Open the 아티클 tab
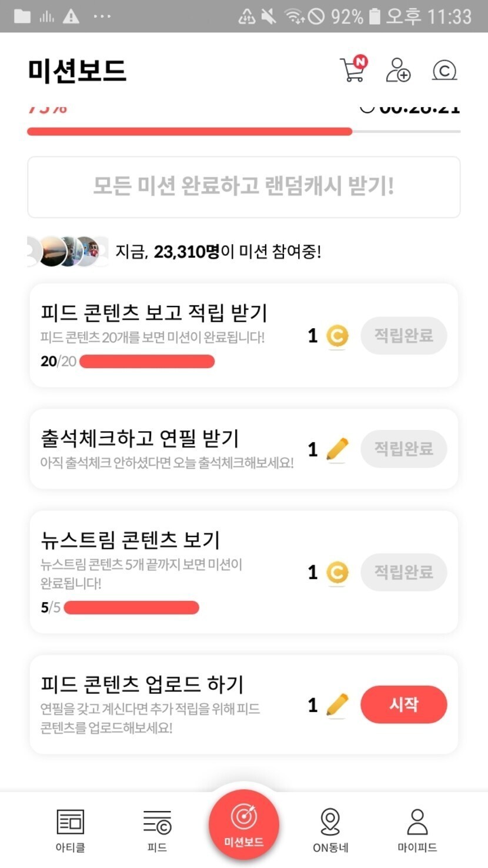The image size is (488, 868). tap(71, 830)
